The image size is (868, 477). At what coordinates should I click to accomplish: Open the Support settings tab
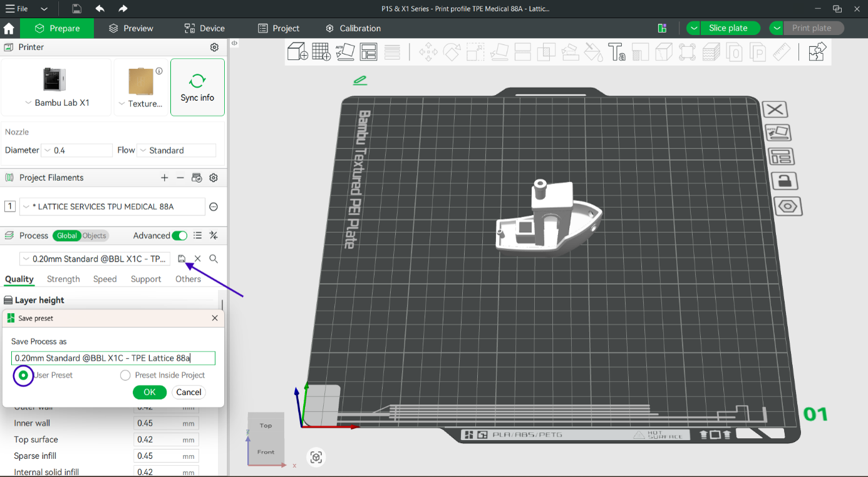click(146, 279)
